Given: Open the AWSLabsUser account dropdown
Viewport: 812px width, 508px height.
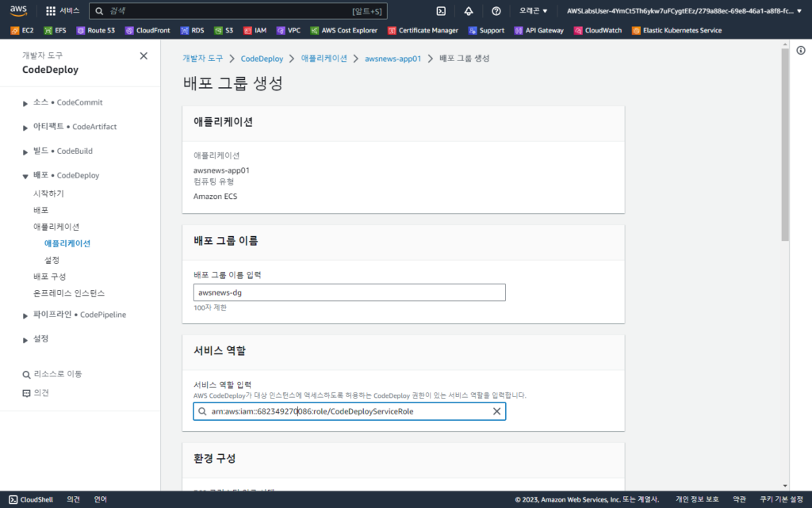Looking at the screenshot, I should coord(684,11).
